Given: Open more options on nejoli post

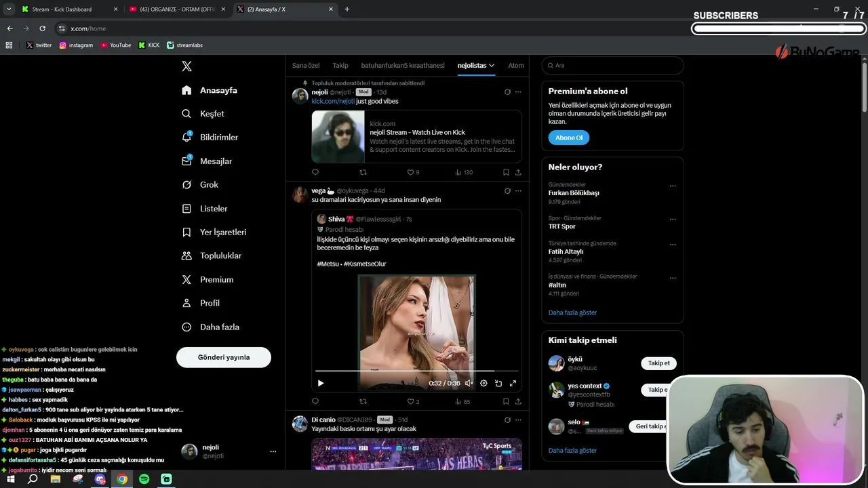Looking at the screenshot, I should coord(518,92).
